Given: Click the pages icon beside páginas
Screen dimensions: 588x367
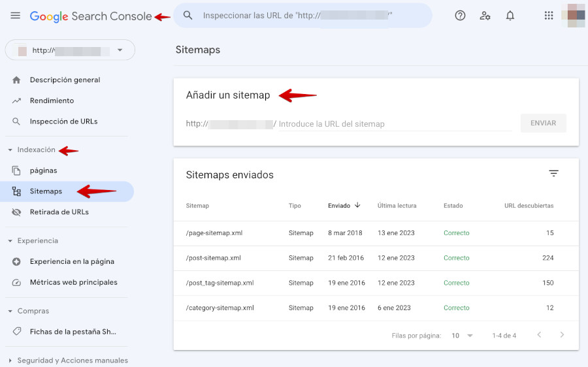Looking at the screenshot, I should pyautogui.click(x=16, y=170).
